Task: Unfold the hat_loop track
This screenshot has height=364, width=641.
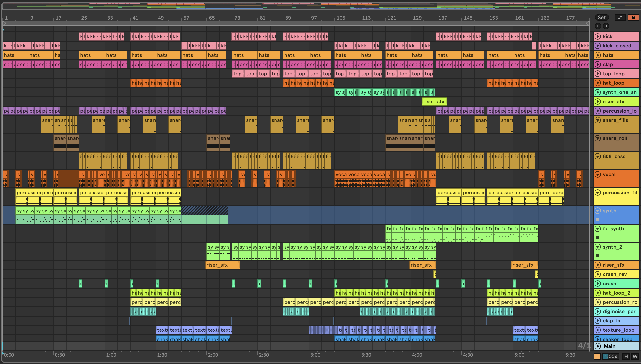Action: (x=597, y=83)
